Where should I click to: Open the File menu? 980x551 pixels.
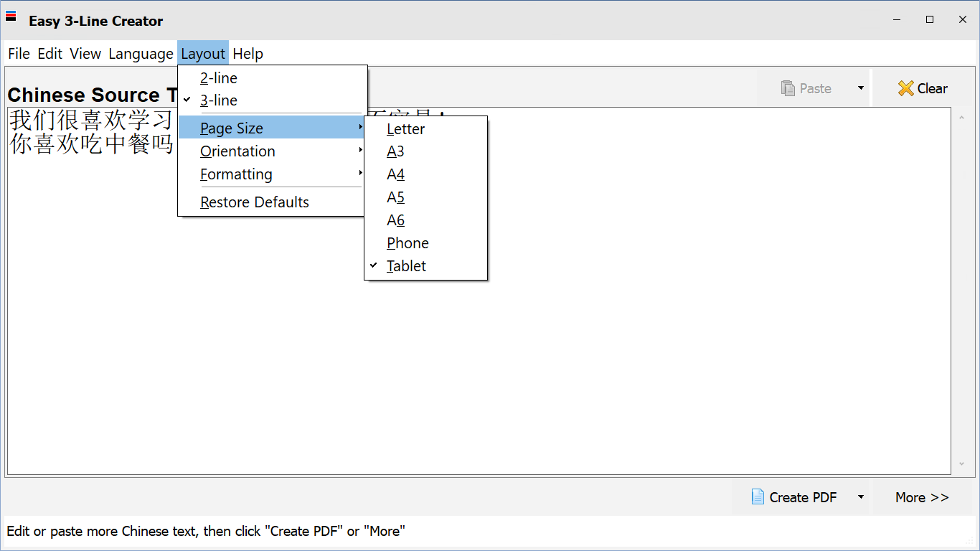[19, 54]
